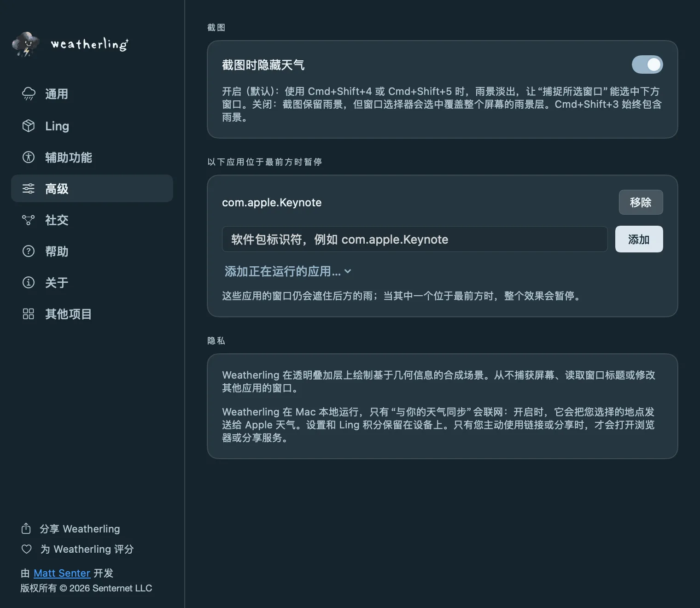Click the weatherling wordmark text

pos(90,44)
